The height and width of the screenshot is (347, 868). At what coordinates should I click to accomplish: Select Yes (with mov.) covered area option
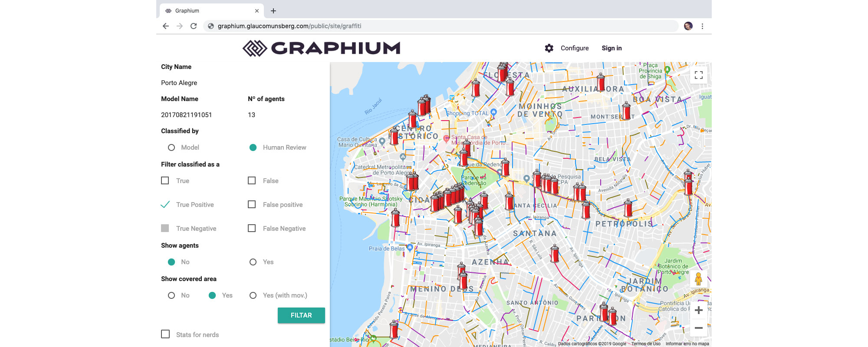click(253, 295)
